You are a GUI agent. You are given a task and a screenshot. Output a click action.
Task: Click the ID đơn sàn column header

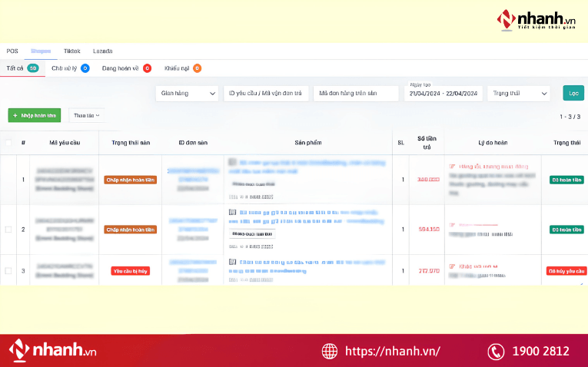coord(193,143)
